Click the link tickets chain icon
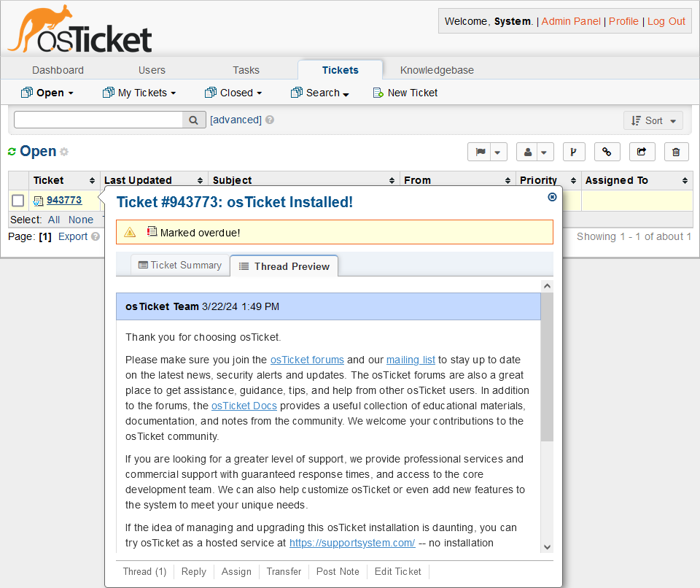700x588 pixels. tap(607, 152)
